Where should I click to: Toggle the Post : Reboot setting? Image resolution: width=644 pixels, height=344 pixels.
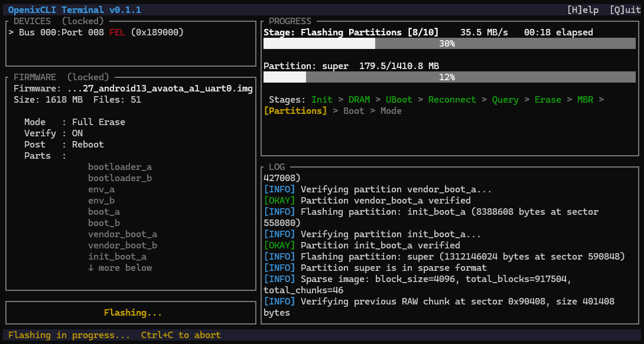[x=64, y=145]
